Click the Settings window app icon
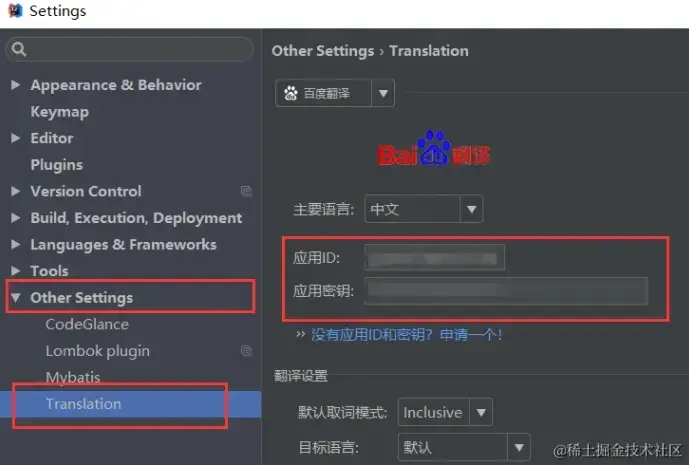The height and width of the screenshot is (465, 689). [15, 11]
